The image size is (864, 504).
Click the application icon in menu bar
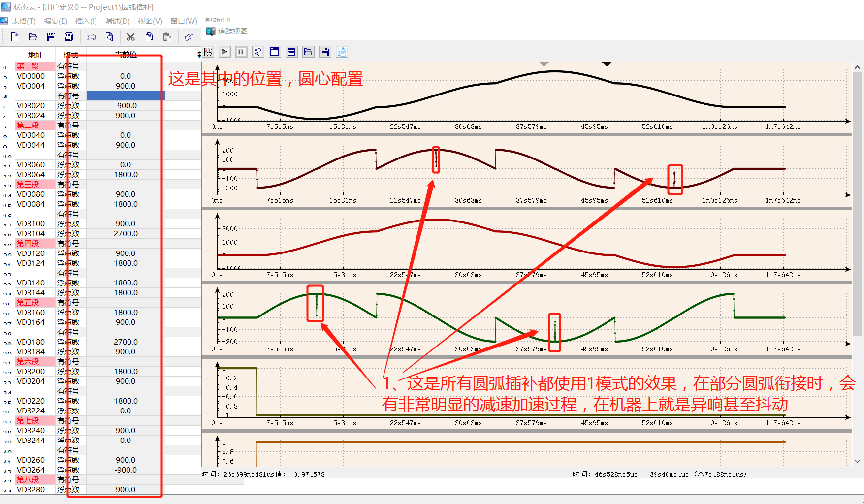(x=4, y=21)
